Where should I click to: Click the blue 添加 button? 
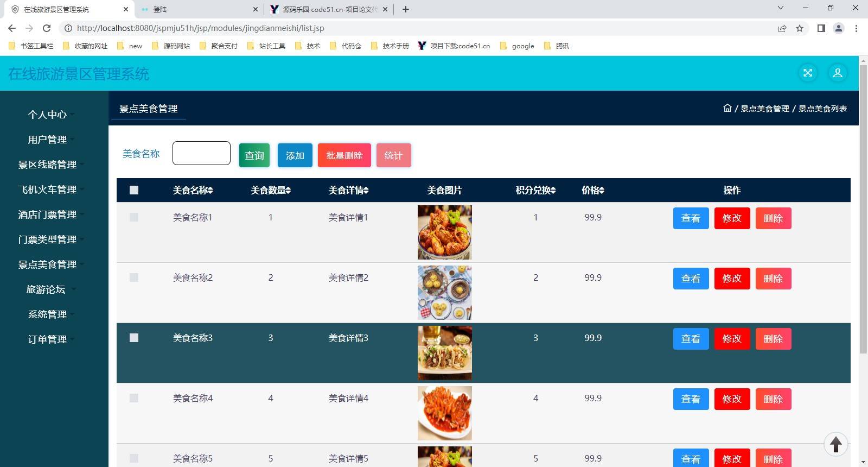295,155
